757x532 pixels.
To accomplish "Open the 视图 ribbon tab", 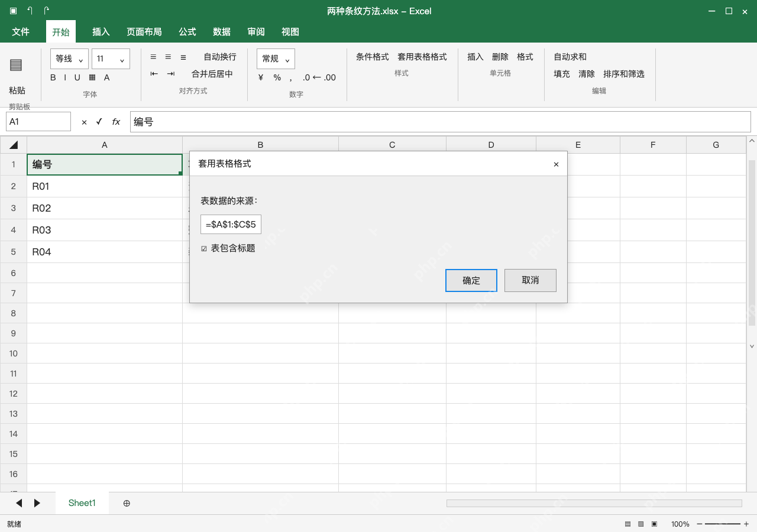I will pyautogui.click(x=290, y=32).
